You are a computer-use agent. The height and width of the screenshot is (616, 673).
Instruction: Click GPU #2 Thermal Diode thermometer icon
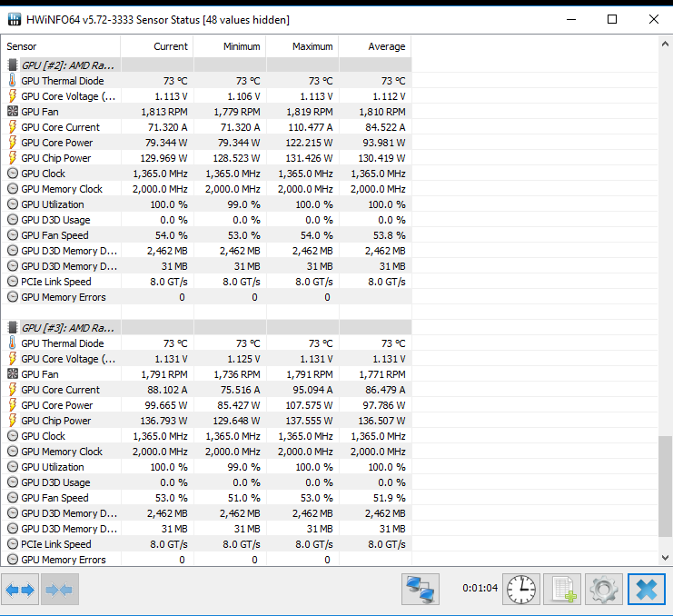pos(13,80)
